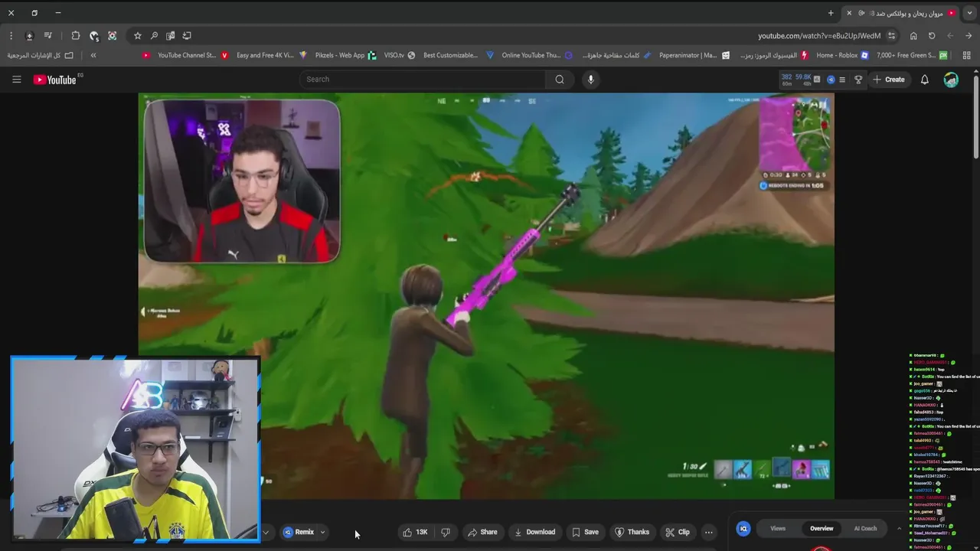The width and height of the screenshot is (980, 551).
Task: Click the trophy icon in YouTube header
Action: pos(858,80)
